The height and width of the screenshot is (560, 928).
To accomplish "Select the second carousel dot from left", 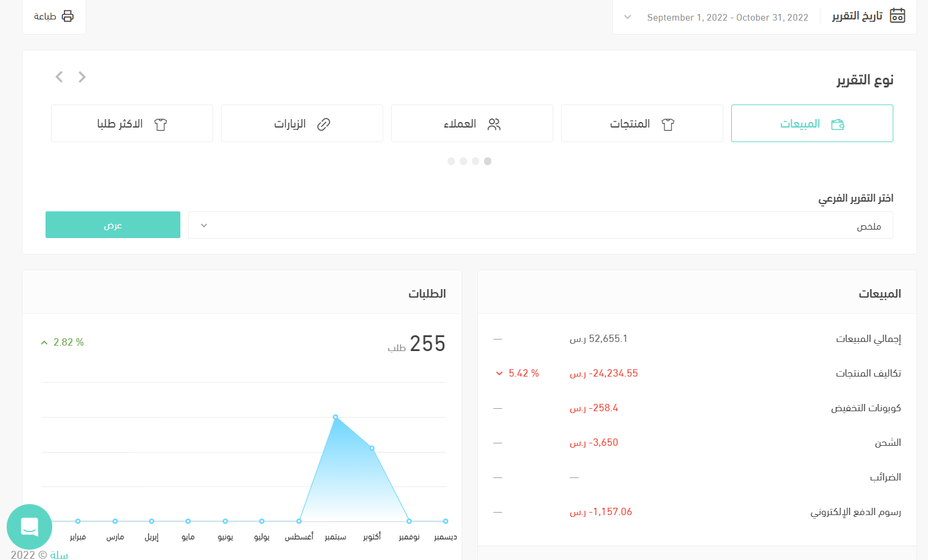I will pyautogui.click(x=463, y=162).
